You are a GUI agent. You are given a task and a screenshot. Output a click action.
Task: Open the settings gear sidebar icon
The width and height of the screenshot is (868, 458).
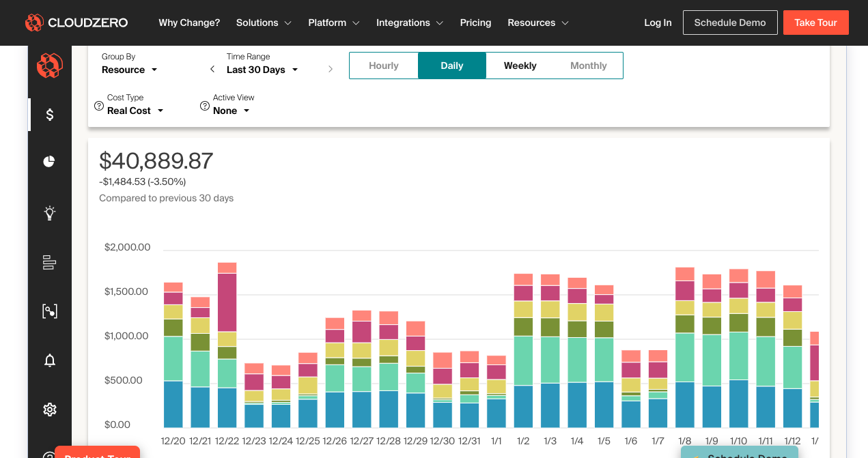49,410
